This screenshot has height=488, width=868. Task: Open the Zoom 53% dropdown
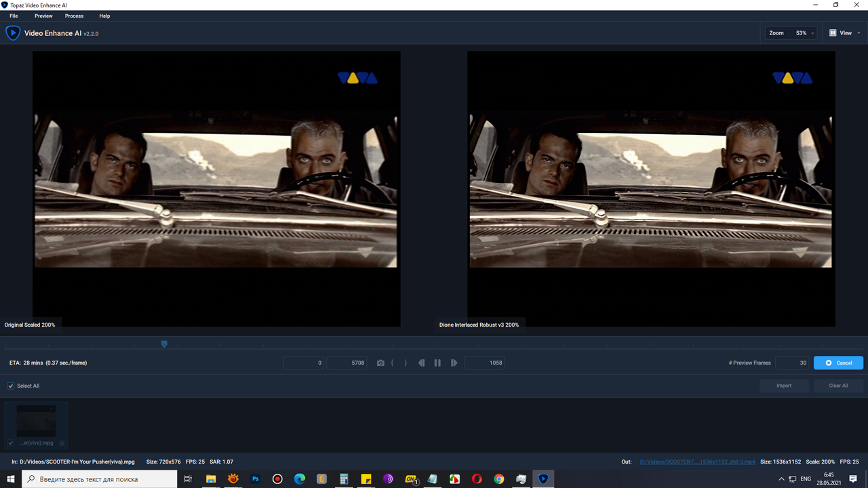tap(791, 33)
